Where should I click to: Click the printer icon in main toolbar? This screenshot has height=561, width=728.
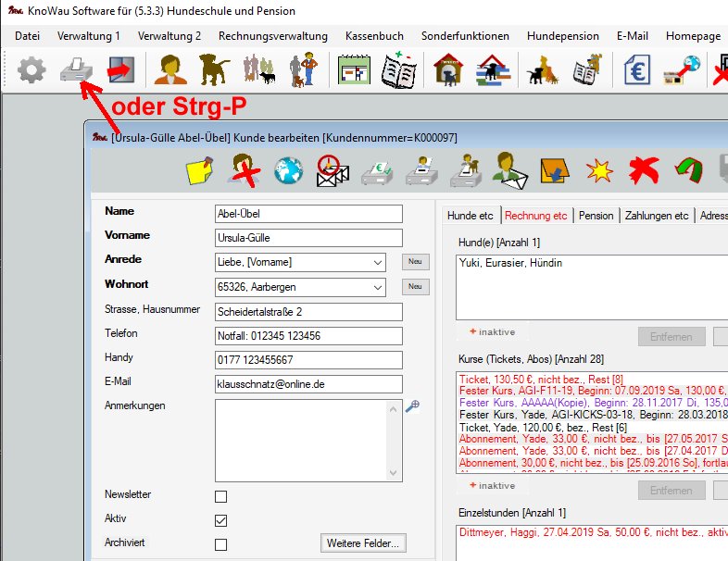click(x=74, y=71)
